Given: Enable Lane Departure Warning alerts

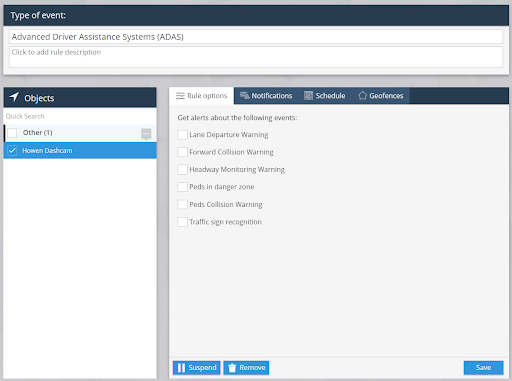Looking at the screenshot, I should [182, 135].
